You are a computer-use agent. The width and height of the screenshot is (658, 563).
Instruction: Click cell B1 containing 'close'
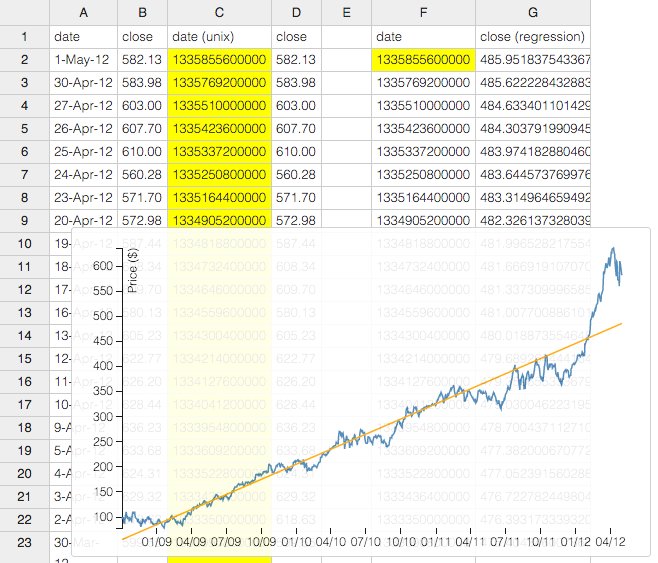(x=143, y=37)
